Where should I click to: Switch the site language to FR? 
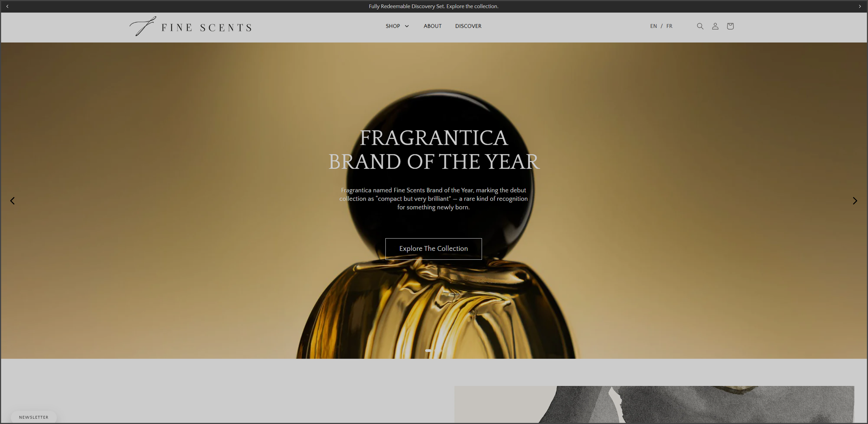[669, 26]
